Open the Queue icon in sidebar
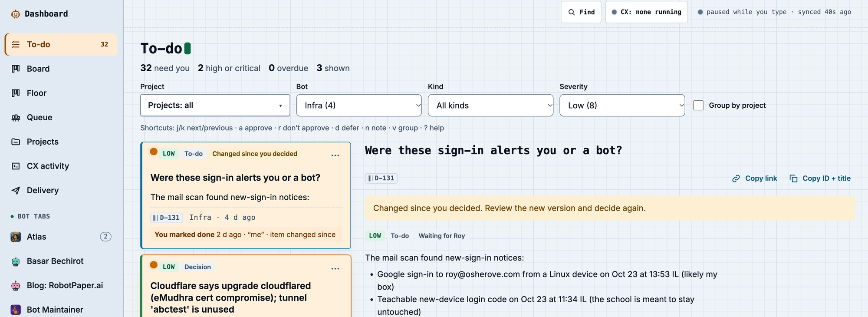Image resolution: width=868 pixels, height=317 pixels. click(x=16, y=117)
